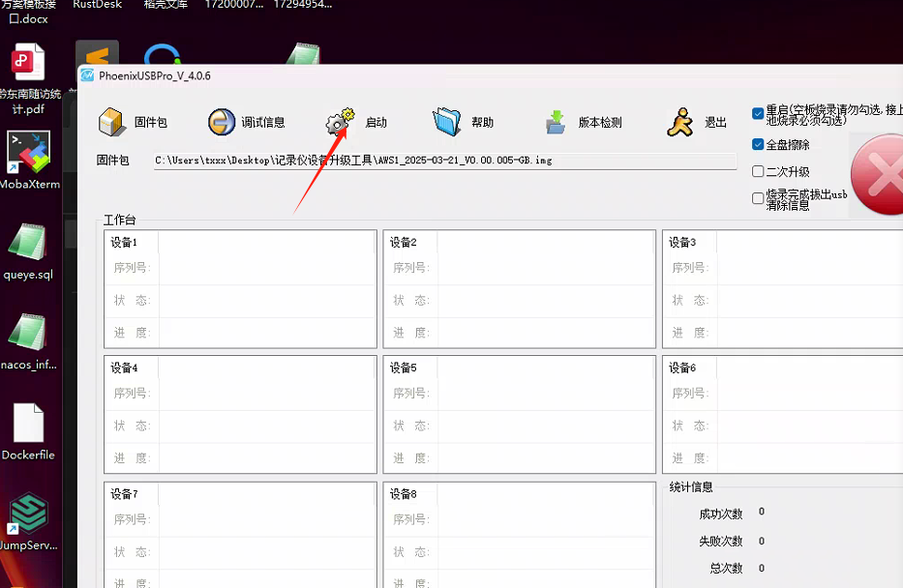Uncheck the 全盘擦除 full erase option
Image resolution: width=903 pixels, height=588 pixels.
click(x=758, y=144)
